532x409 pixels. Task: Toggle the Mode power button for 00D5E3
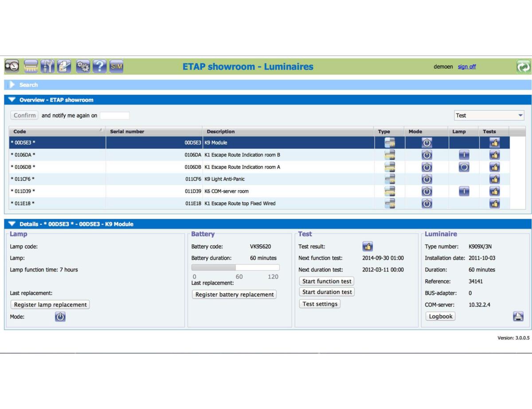click(x=426, y=143)
